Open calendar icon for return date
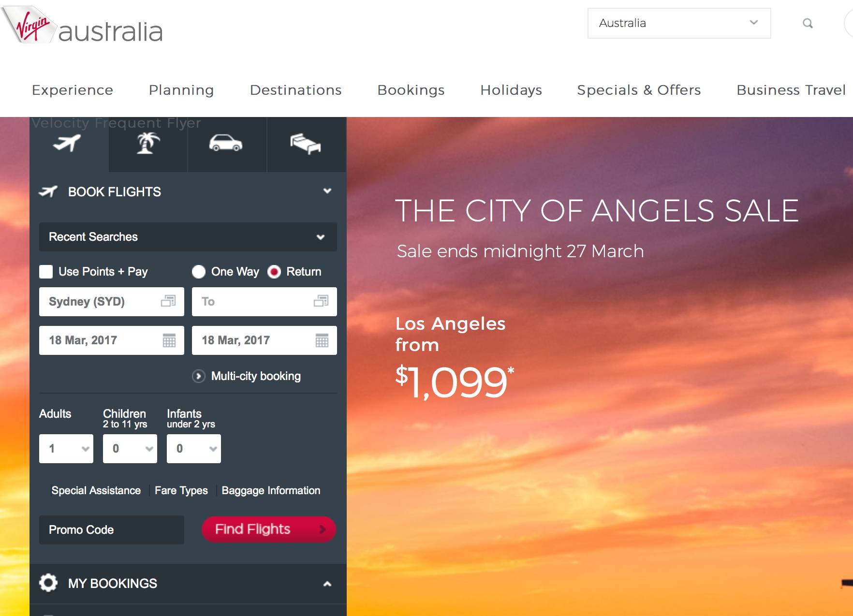The width and height of the screenshot is (853, 616). tap(322, 340)
